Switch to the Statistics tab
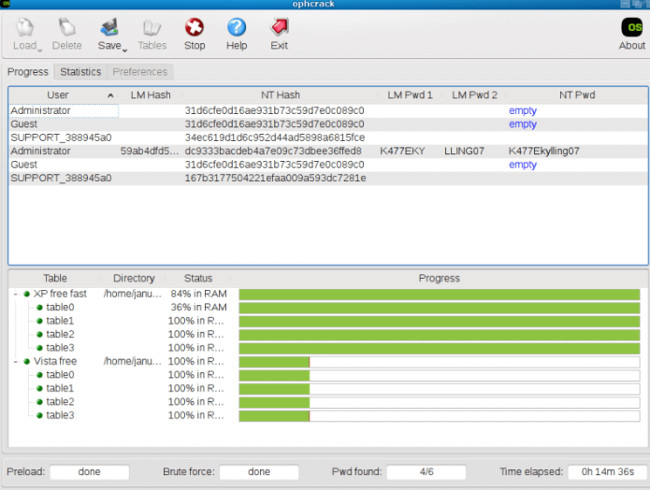 (80, 72)
